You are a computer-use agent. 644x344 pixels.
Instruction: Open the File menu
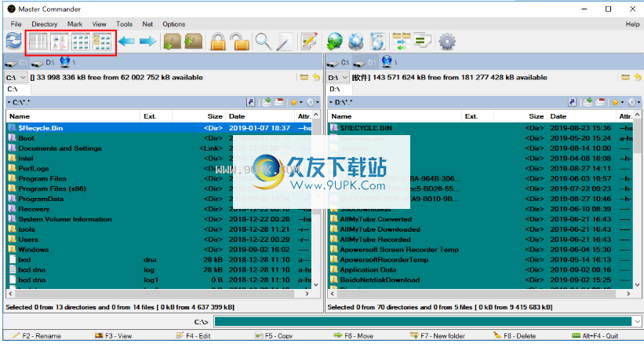[x=16, y=24]
